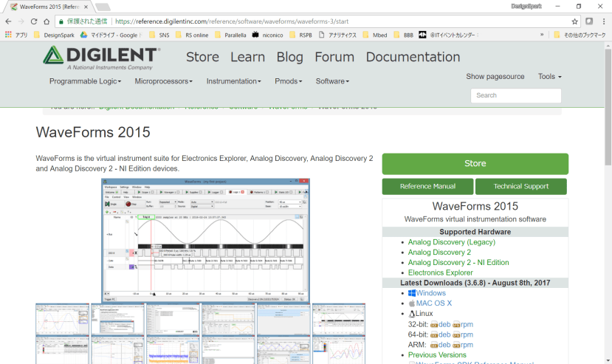Download the 64-bit rpm package
612x364 pixels.
point(464,334)
